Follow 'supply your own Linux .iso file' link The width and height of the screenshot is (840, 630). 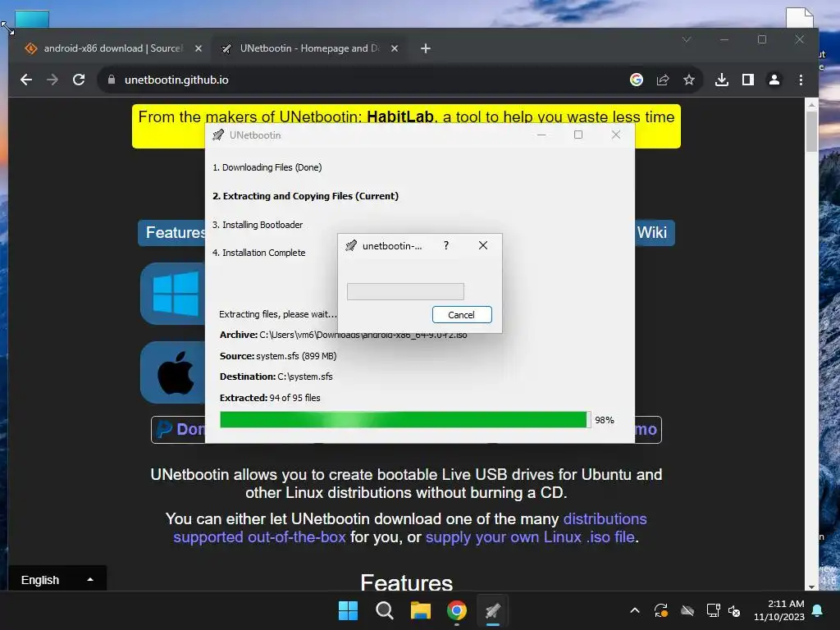point(530,536)
